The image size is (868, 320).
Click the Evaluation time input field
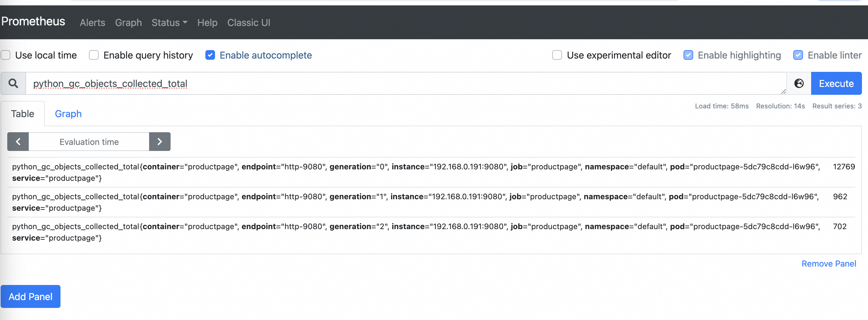click(x=89, y=141)
